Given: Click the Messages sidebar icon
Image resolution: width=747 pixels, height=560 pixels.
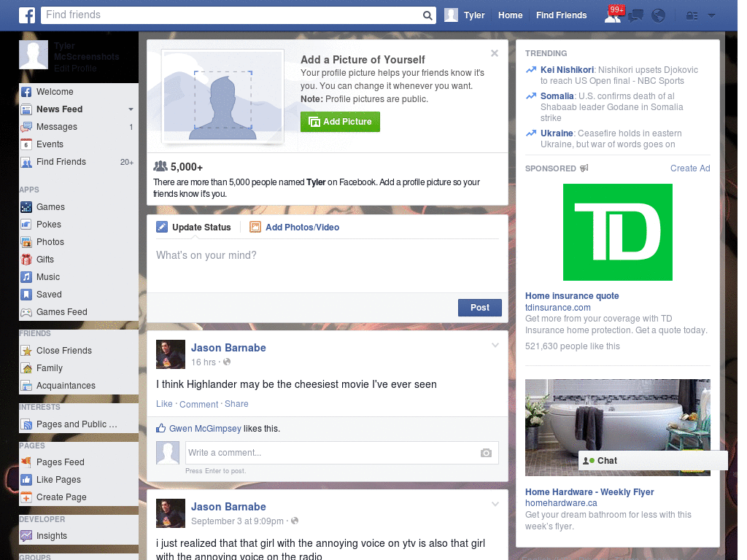Looking at the screenshot, I should pyautogui.click(x=26, y=127).
